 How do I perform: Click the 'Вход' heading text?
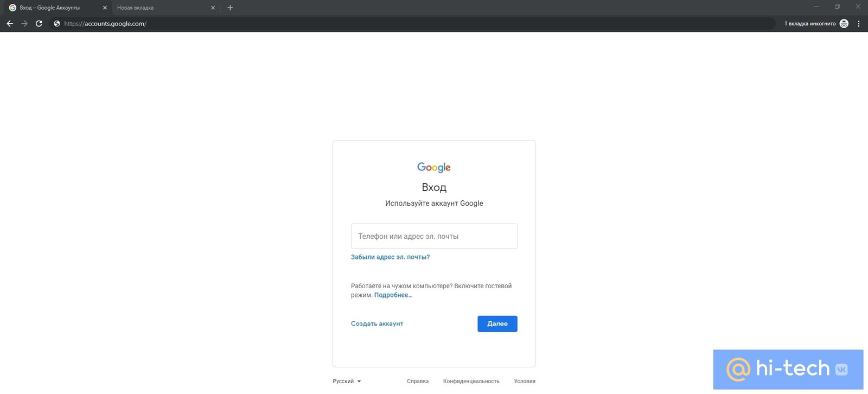[434, 187]
